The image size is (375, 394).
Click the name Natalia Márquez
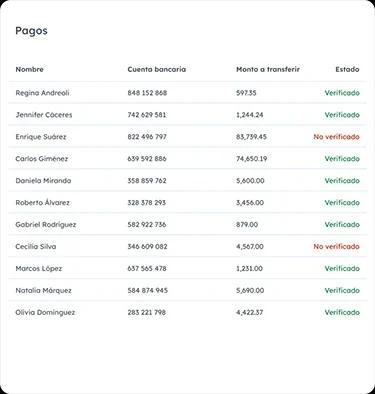[43, 291]
